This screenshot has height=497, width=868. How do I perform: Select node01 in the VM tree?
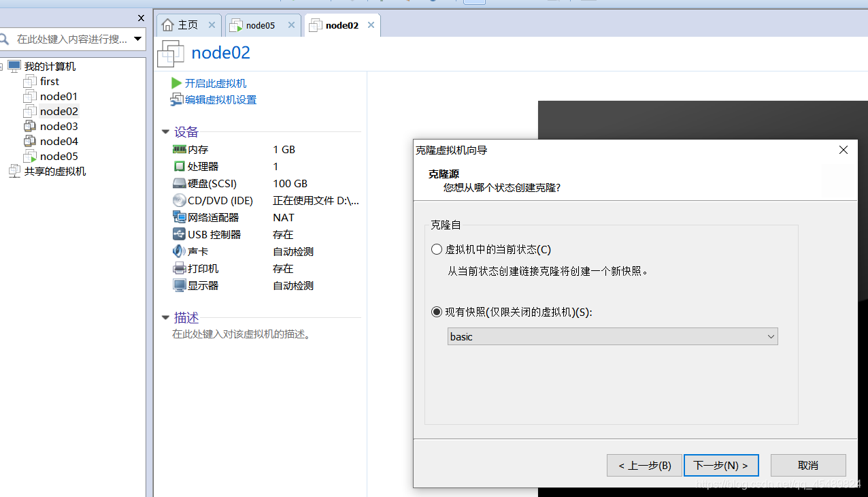click(x=59, y=96)
